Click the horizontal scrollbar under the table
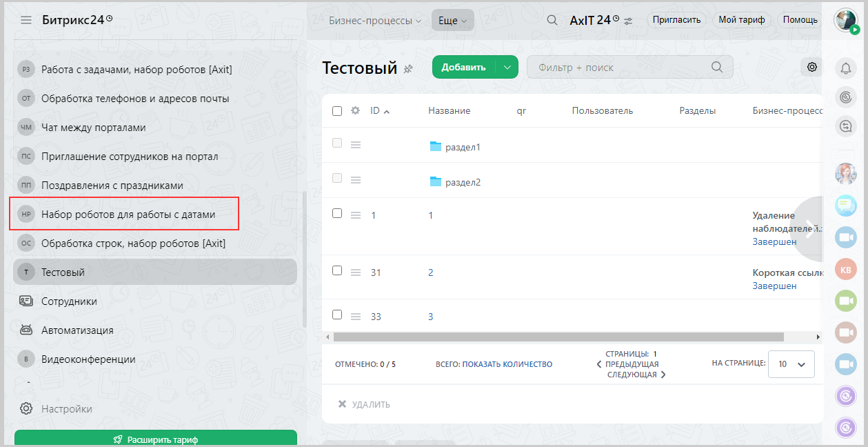Image resolution: width=868 pixels, height=447 pixels. click(558, 337)
